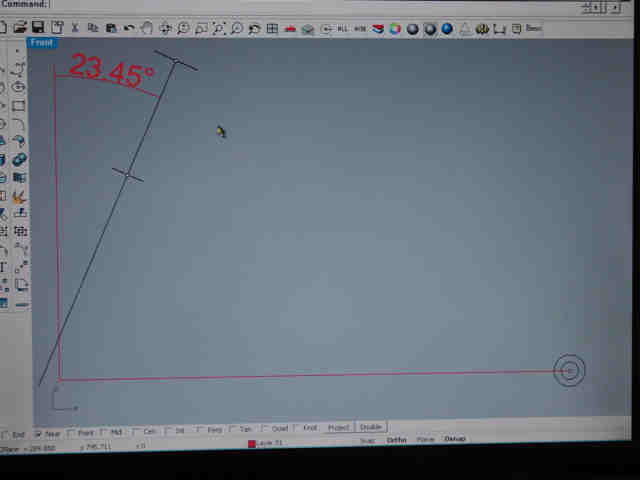The image size is (640, 480).
Task: Toggle the Mid osnap checkbox
Action: pyautogui.click(x=104, y=432)
